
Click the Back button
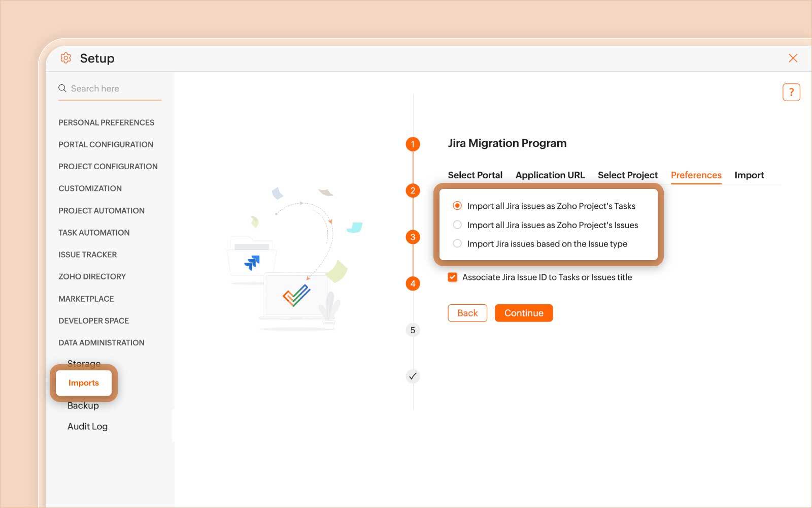pyautogui.click(x=467, y=313)
